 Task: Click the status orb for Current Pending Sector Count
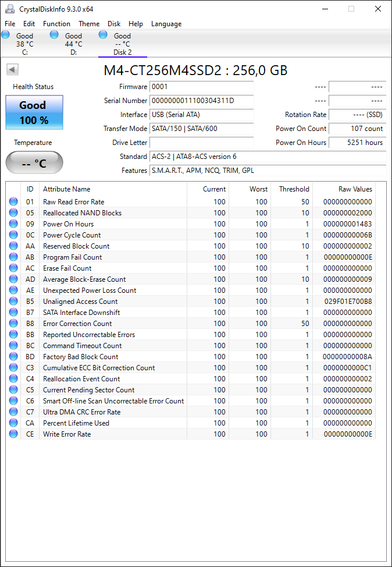[13, 390]
